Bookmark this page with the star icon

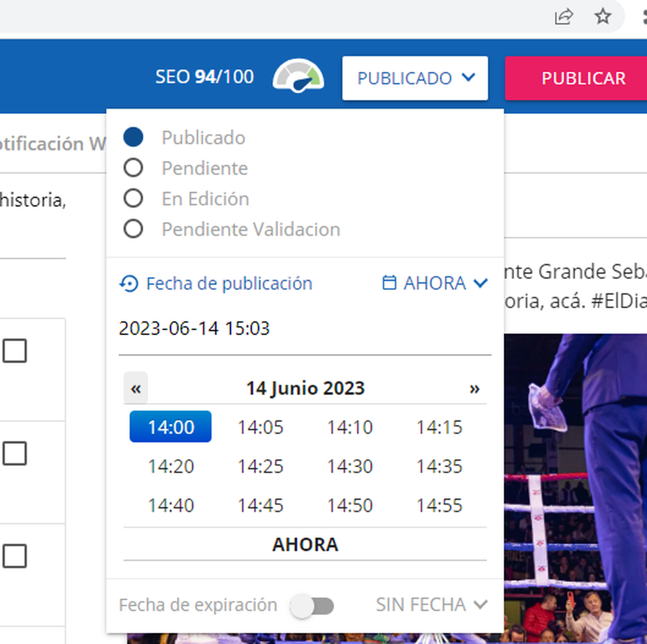(602, 17)
